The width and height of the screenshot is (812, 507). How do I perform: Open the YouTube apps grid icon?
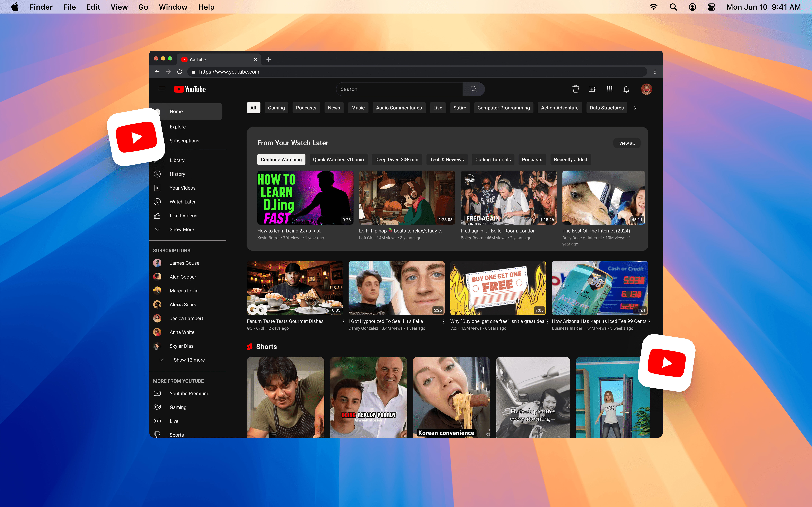[x=609, y=89]
